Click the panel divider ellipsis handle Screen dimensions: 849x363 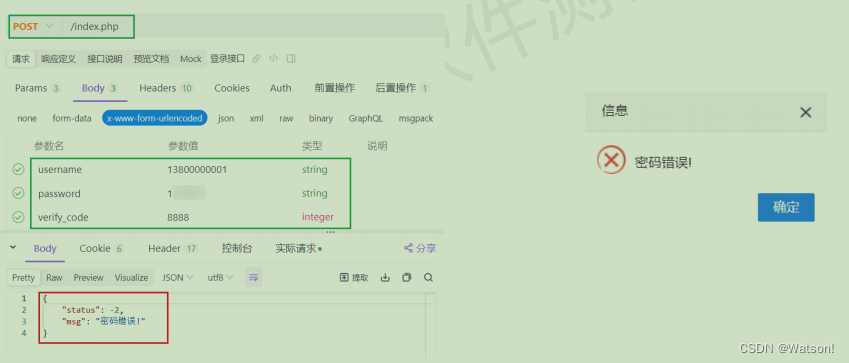pos(330,232)
